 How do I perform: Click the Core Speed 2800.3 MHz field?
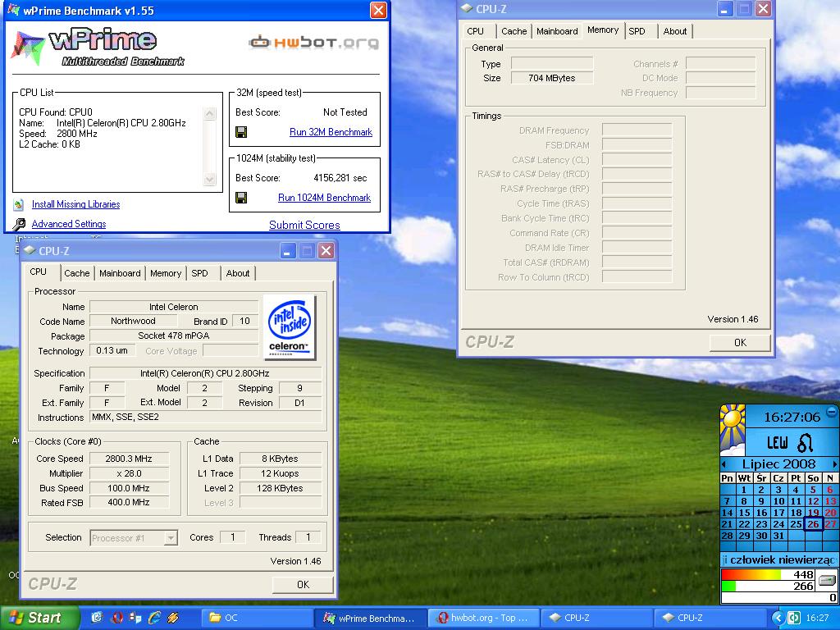129,459
